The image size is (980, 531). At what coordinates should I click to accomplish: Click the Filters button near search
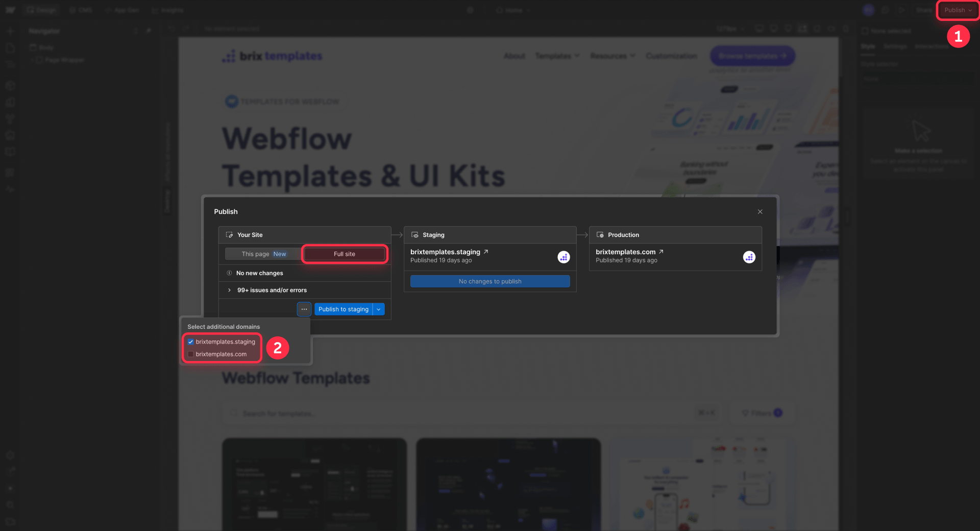click(x=761, y=413)
